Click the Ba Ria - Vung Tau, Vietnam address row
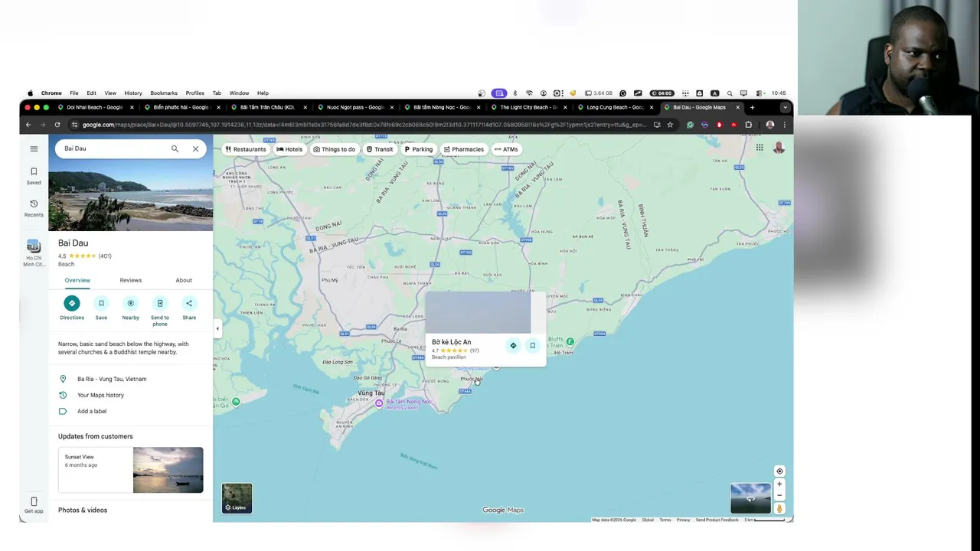The image size is (980, 551). tap(131, 379)
